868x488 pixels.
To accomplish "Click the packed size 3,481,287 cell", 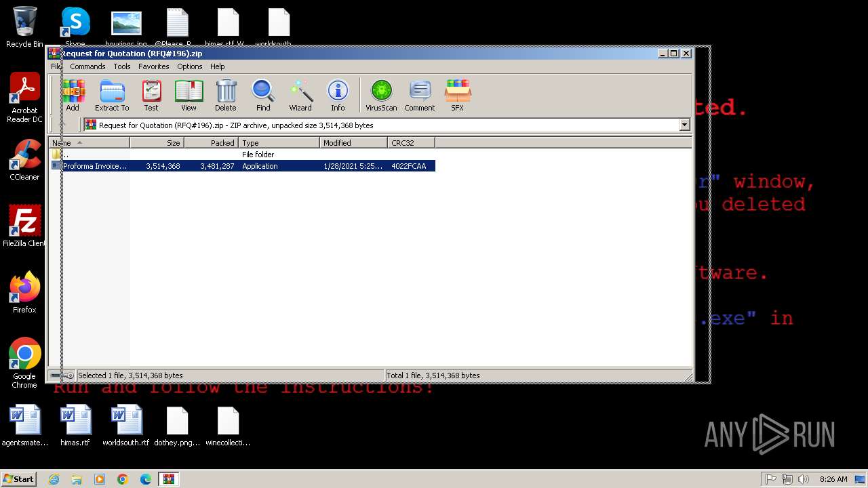I will coord(217,166).
